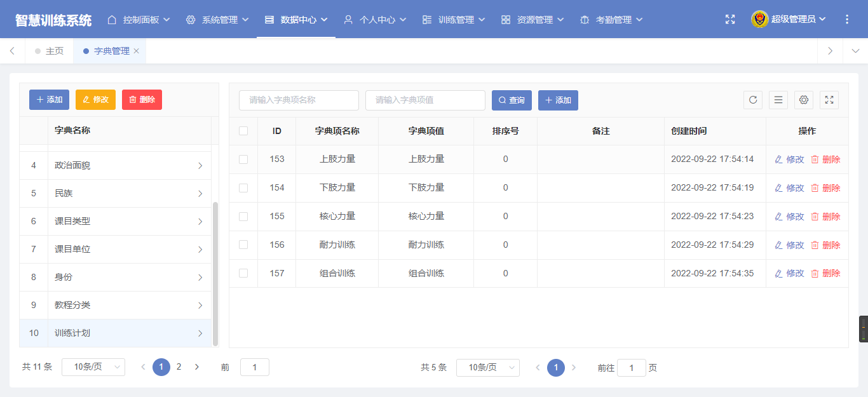Screen dimensions: 868x397
Task: Close the 字典管理 tab
Action: coord(137,51)
